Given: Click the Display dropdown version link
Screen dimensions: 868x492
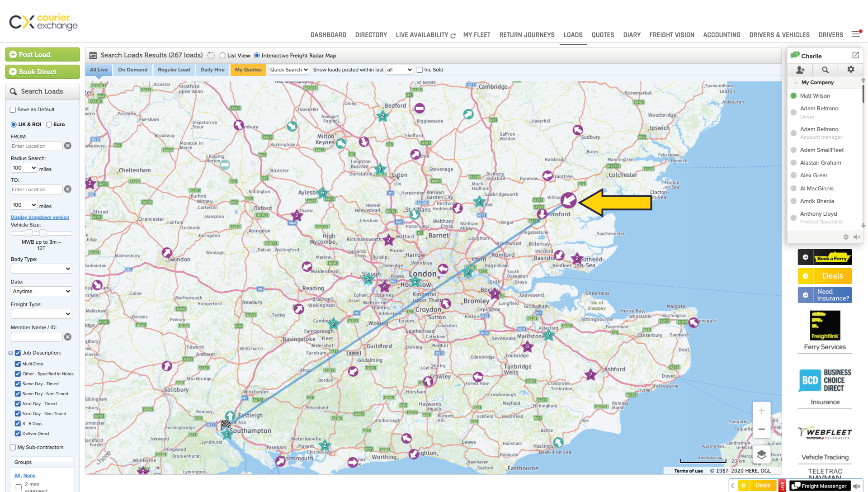Looking at the screenshot, I should (40, 217).
